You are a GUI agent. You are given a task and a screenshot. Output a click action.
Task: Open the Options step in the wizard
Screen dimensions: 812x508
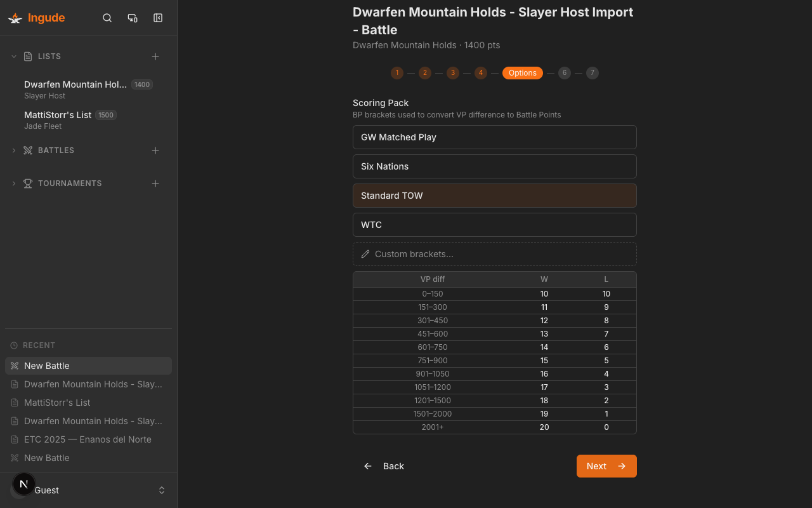(522, 73)
